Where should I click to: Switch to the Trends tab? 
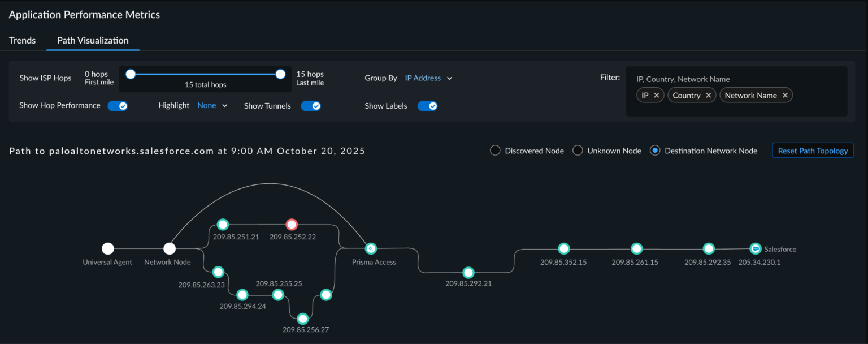click(23, 40)
